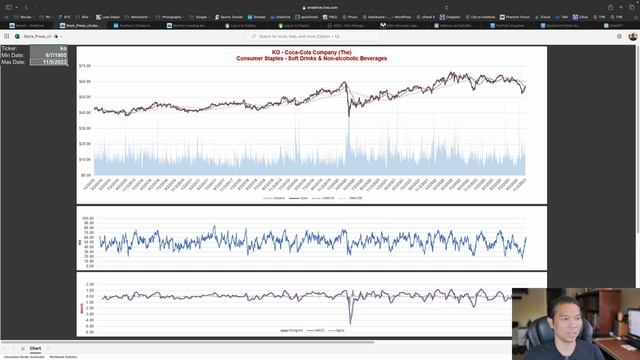Open the Sports Tracker bookmark
640x360 pixels.
pos(229,17)
